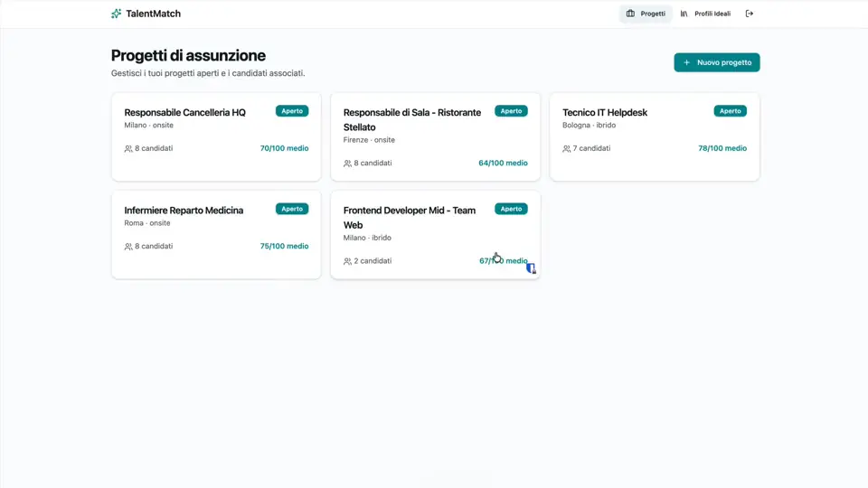Click Bologna · ibrido location text
The width and height of the screenshot is (868, 488).
pos(589,125)
